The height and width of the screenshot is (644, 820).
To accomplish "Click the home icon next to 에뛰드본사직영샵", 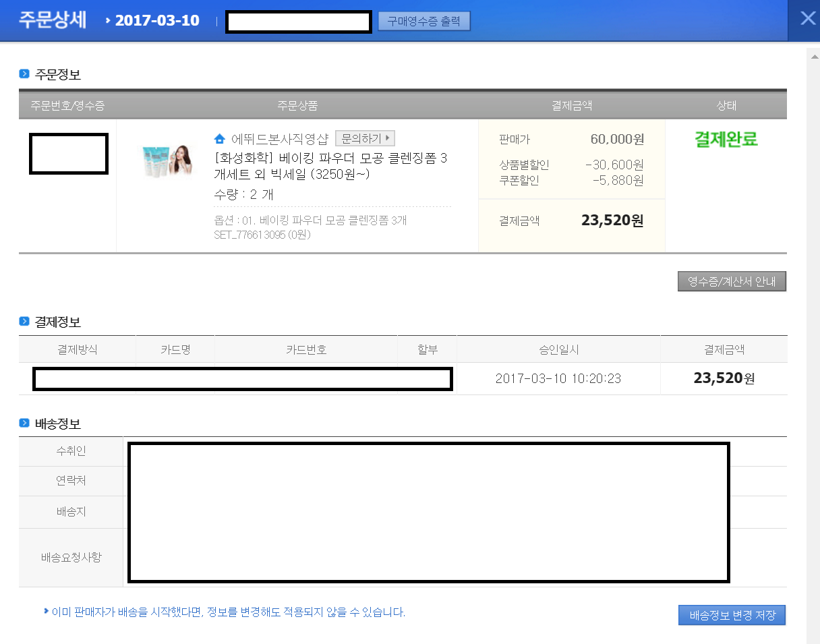I will click(x=219, y=139).
